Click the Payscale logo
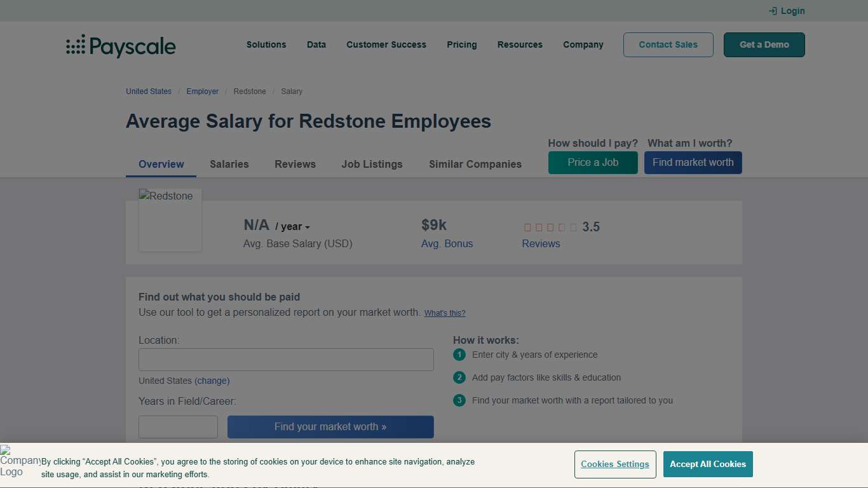Screen dimensions: 868x488 click(120, 45)
